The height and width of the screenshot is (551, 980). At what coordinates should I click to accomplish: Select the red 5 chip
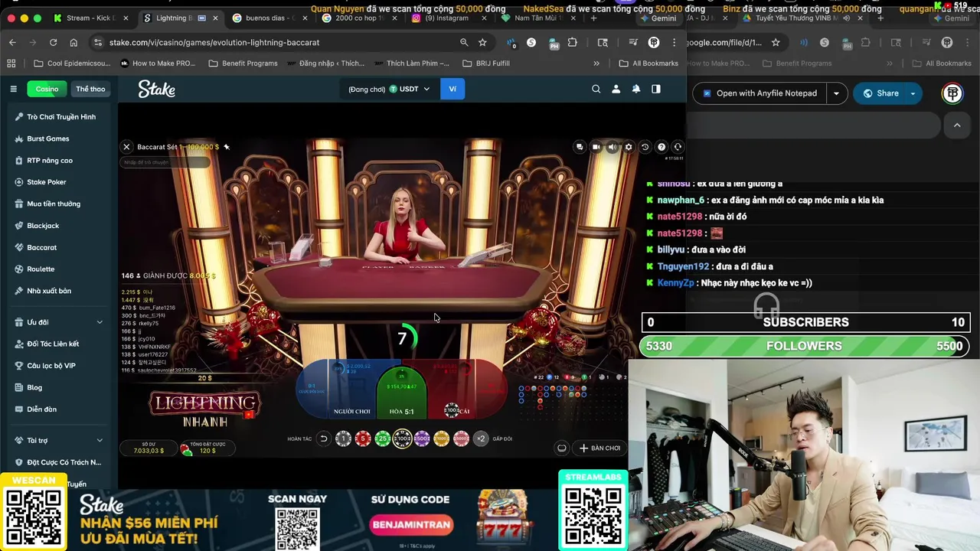click(363, 439)
